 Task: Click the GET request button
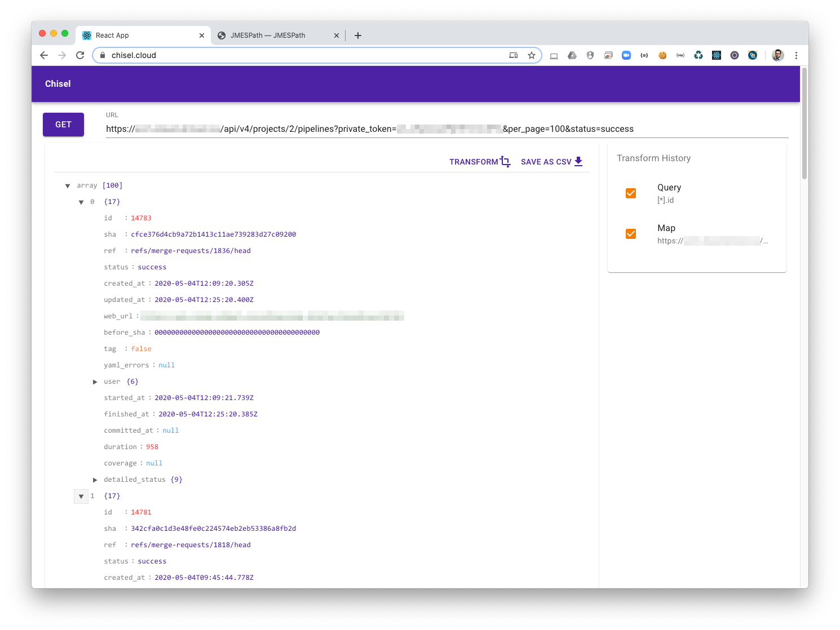tap(63, 125)
